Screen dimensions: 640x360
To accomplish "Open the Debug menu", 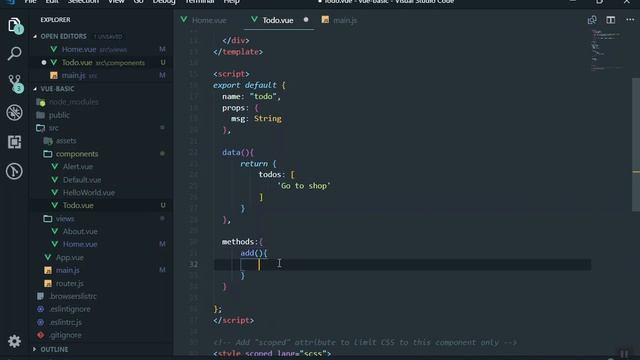I will [x=164, y=2].
